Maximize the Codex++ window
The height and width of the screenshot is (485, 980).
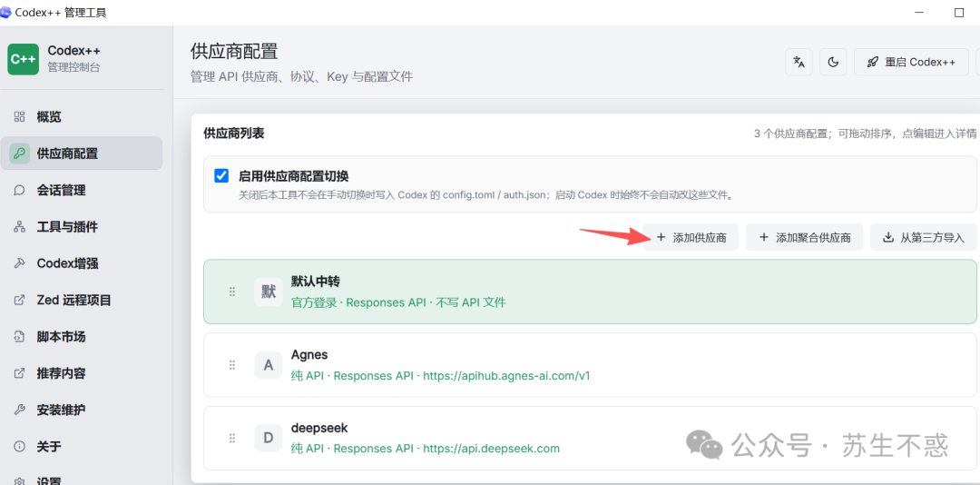959,13
